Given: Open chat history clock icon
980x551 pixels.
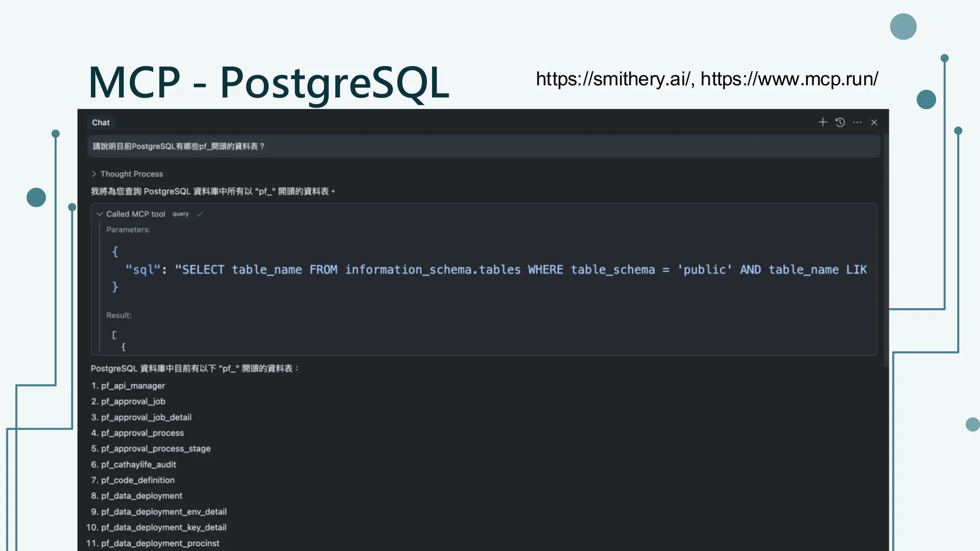Looking at the screenshot, I should (840, 122).
